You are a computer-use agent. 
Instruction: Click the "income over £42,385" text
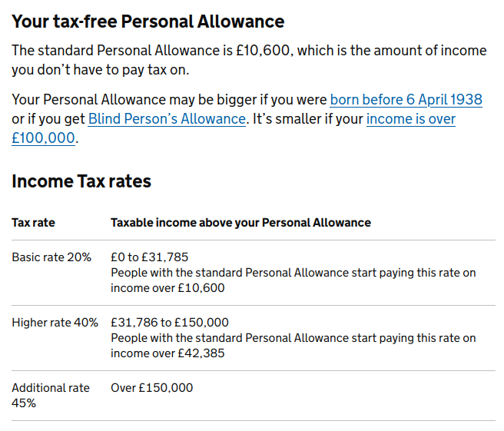pos(167,353)
